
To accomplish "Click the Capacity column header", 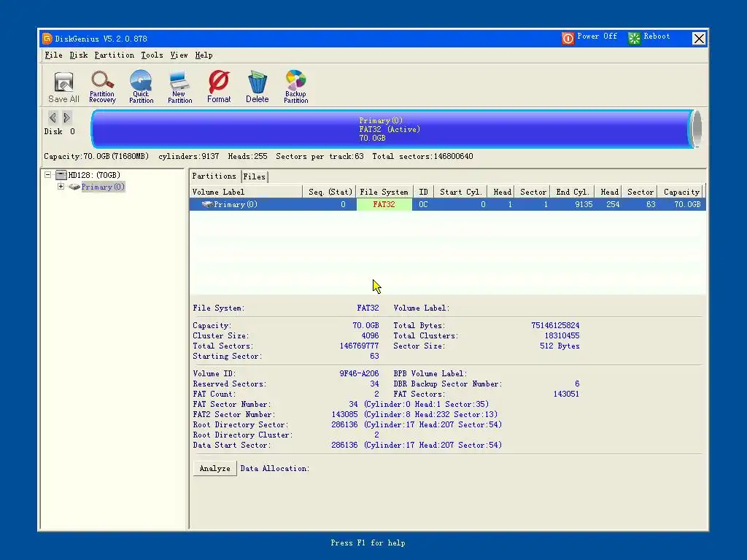I will tap(681, 192).
